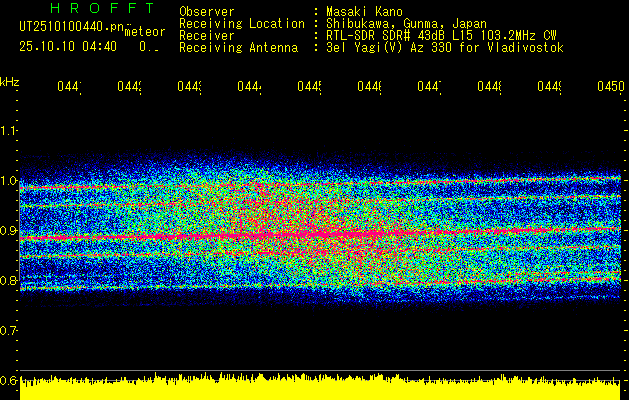Click the HROFFT title text
Screen dimensions: 629x400
pos(103,8)
